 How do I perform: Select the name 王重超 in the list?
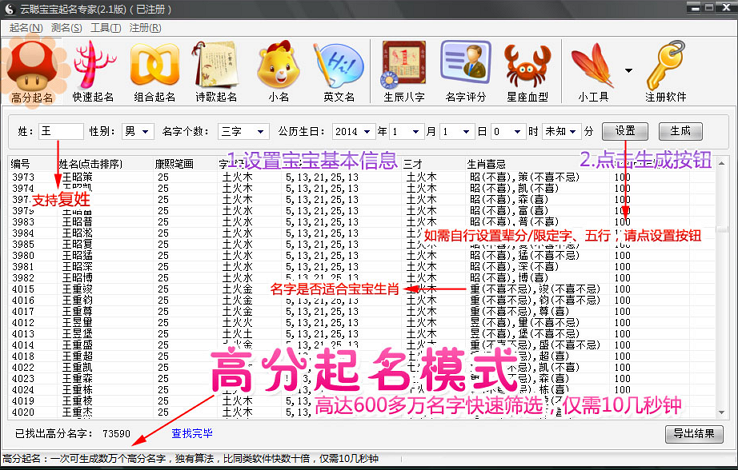pos(78,356)
